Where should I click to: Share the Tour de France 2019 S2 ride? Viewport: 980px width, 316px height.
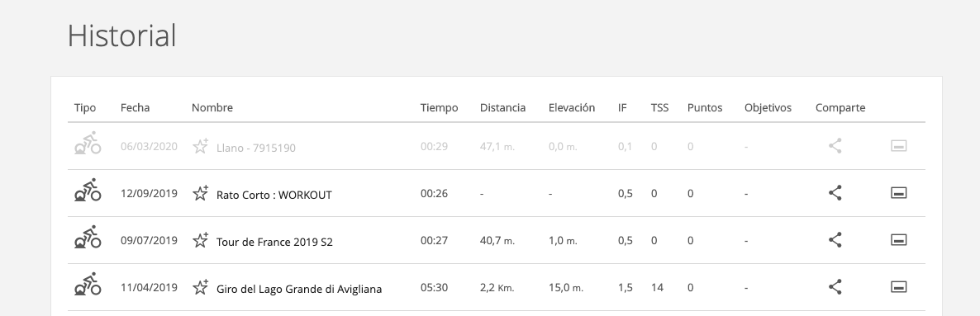[x=835, y=240]
